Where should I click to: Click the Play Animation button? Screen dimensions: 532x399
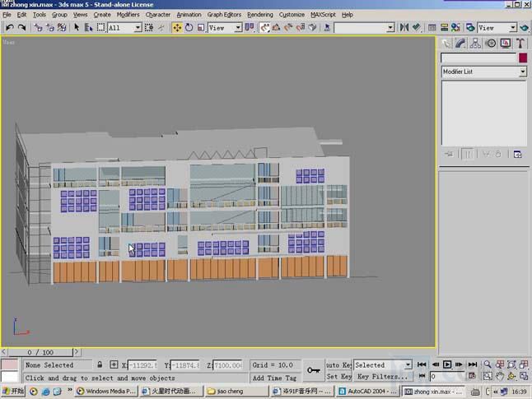click(447, 364)
